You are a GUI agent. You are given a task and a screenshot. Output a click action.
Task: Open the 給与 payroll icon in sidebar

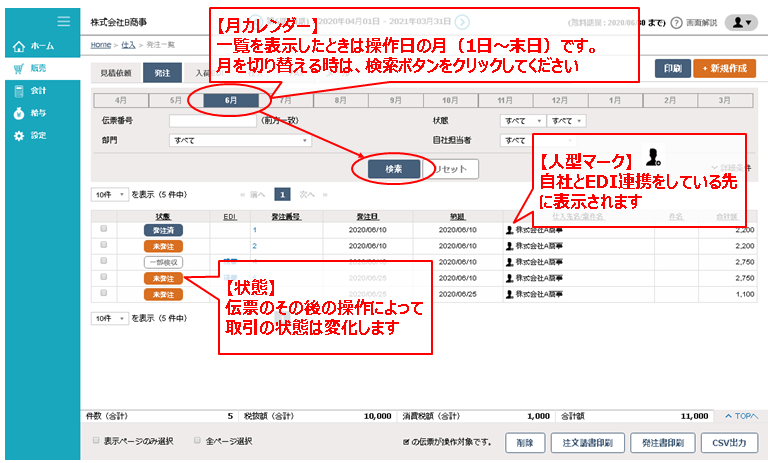[x=19, y=114]
